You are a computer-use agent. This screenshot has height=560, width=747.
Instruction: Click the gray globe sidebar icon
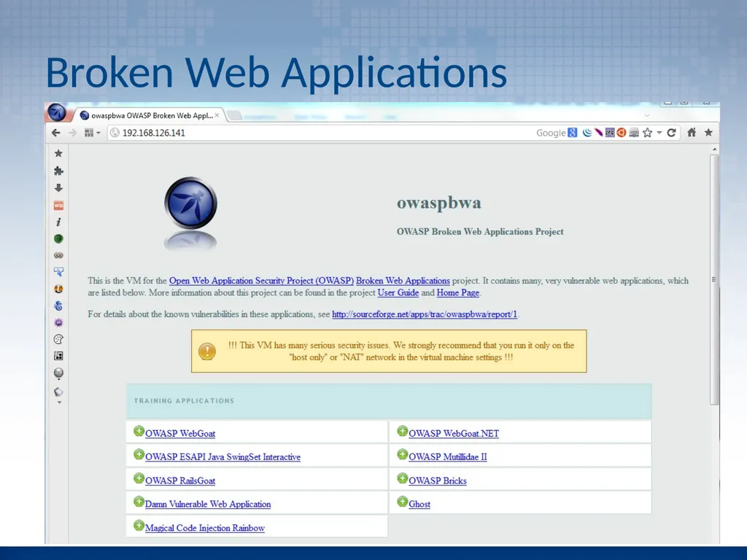coord(58,373)
